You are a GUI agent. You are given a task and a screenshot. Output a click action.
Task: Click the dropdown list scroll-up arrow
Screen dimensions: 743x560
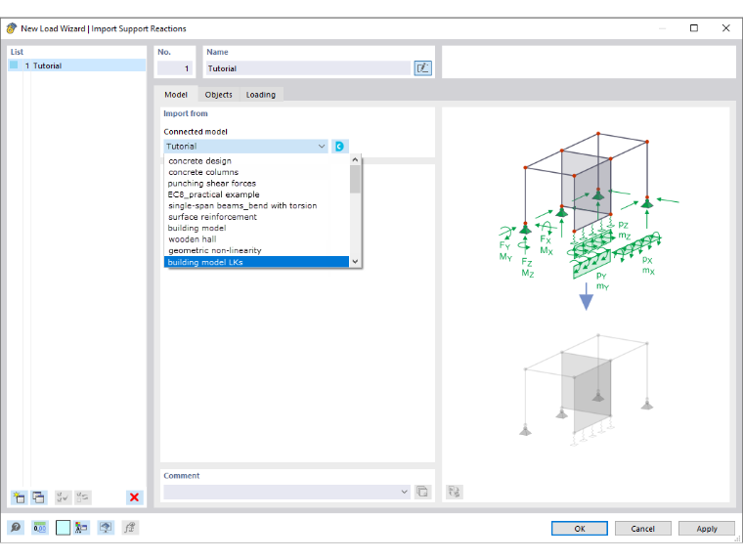tap(355, 160)
